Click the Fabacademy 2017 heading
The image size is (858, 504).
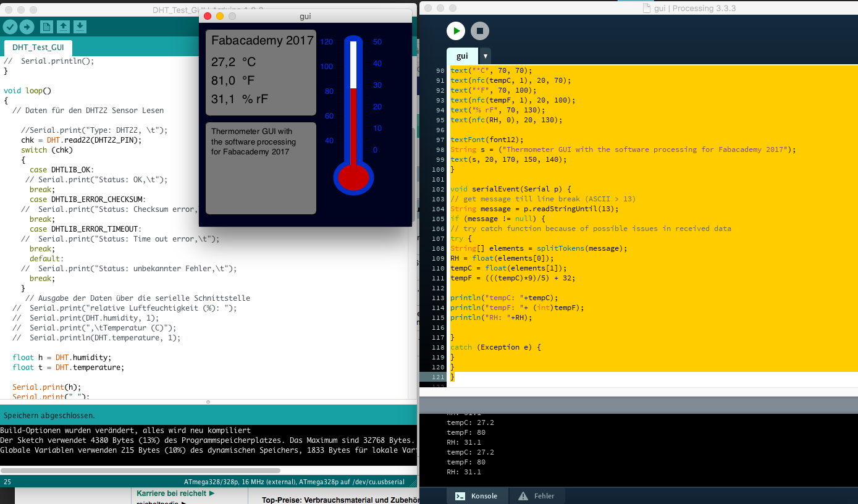[263, 41]
